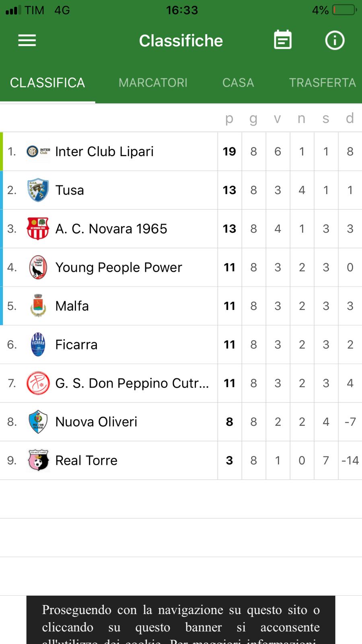
Task: Tap the Tusa team crest
Action: 38,190
